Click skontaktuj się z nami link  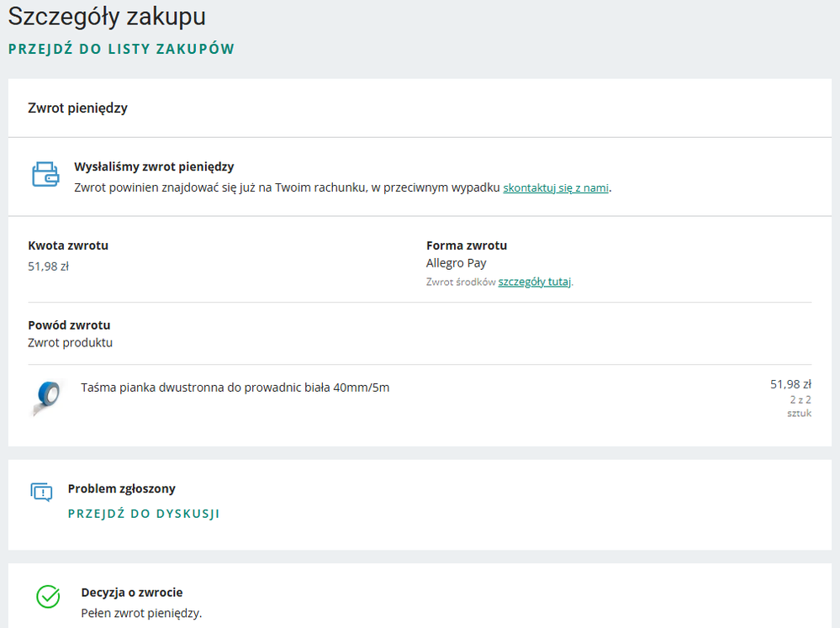(556, 187)
